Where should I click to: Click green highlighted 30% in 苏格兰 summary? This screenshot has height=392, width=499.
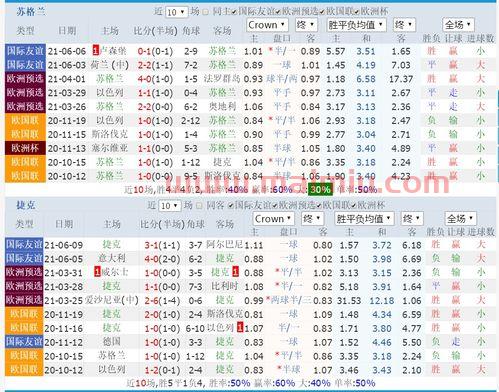point(320,189)
